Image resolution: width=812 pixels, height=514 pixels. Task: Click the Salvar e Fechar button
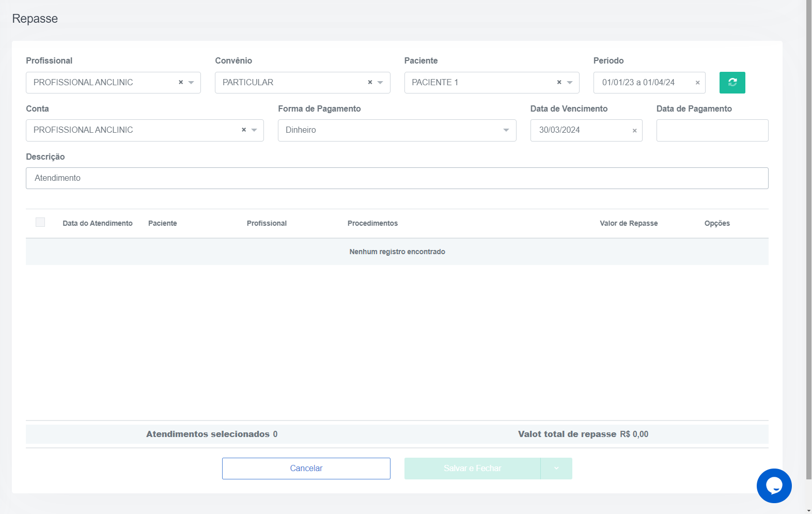tap(472, 469)
